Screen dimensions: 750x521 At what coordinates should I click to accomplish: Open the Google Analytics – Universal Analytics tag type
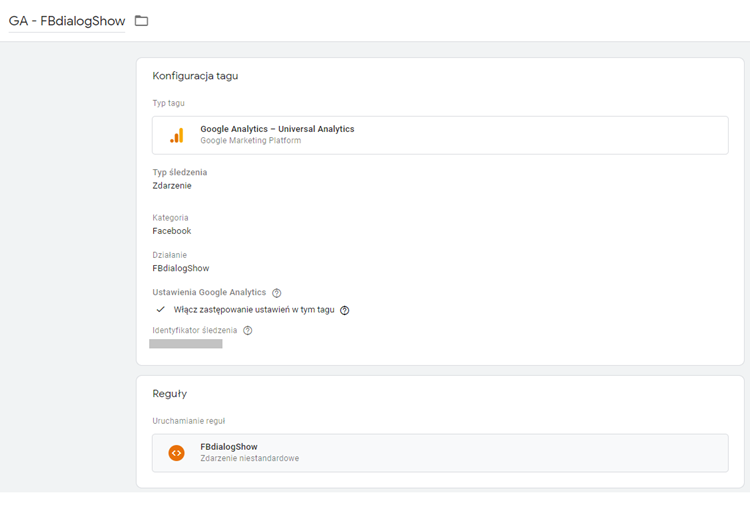click(277, 129)
